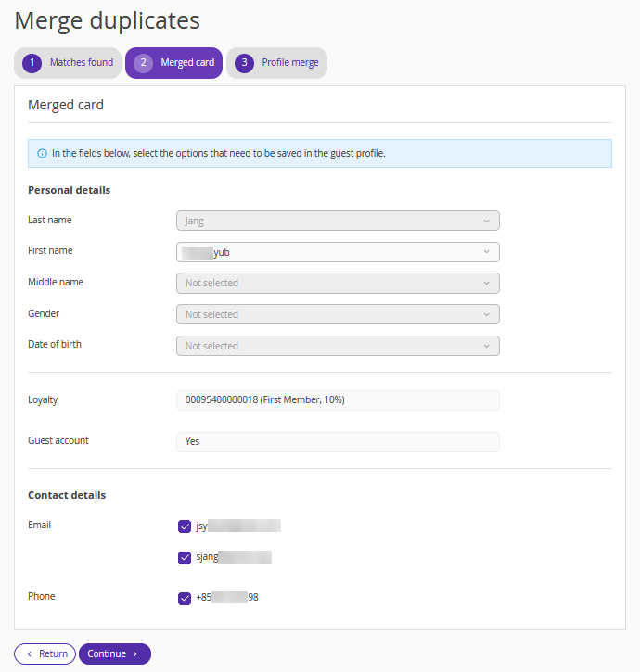640x672 pixels.
Task: Click the step 1 number circle
Action: coord(32,63)
